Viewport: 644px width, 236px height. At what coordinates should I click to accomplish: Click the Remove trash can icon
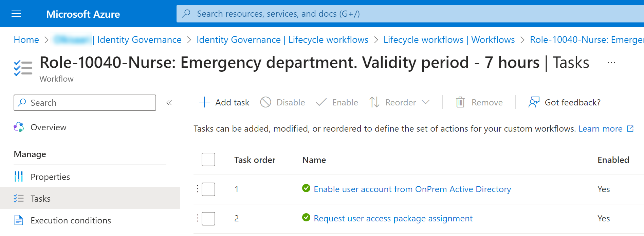[x=460, y=102]
